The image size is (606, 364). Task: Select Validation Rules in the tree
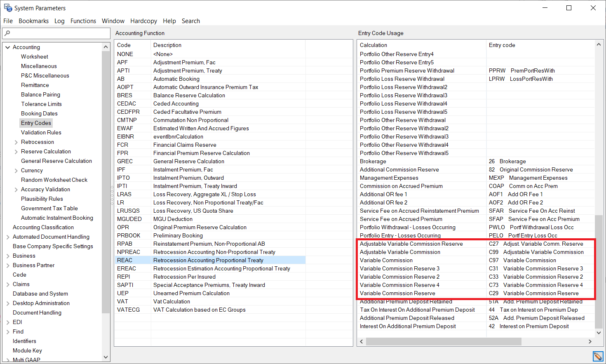pos(41,132)
